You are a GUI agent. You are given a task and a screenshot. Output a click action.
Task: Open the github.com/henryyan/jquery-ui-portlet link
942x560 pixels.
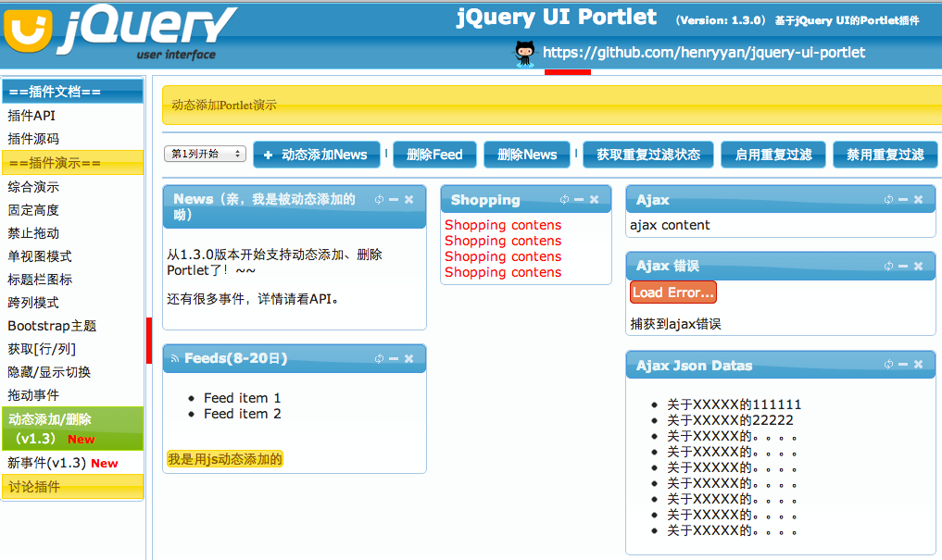(704, 53)
